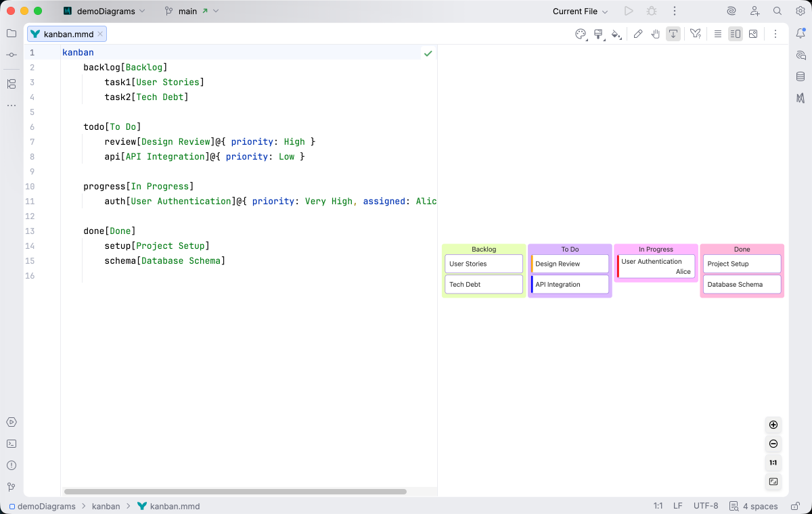Screen dimensions: 812x514
Task: Close the kanban.mmd tab
Action: tap(100, 34)
